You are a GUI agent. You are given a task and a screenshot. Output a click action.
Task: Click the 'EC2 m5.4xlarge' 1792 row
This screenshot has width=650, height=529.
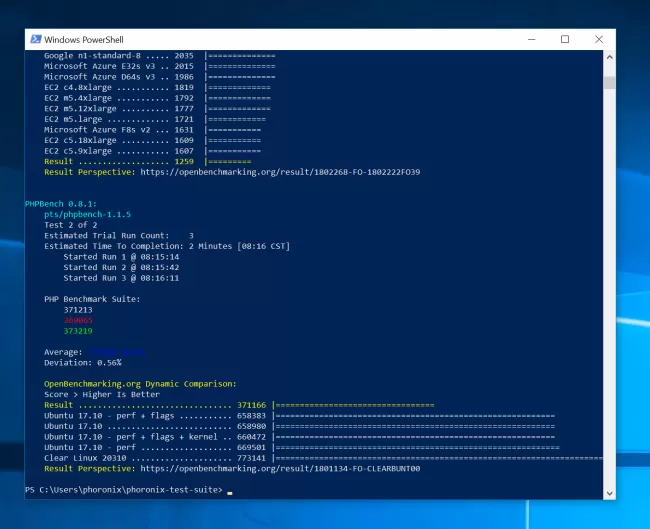(157, 98)
